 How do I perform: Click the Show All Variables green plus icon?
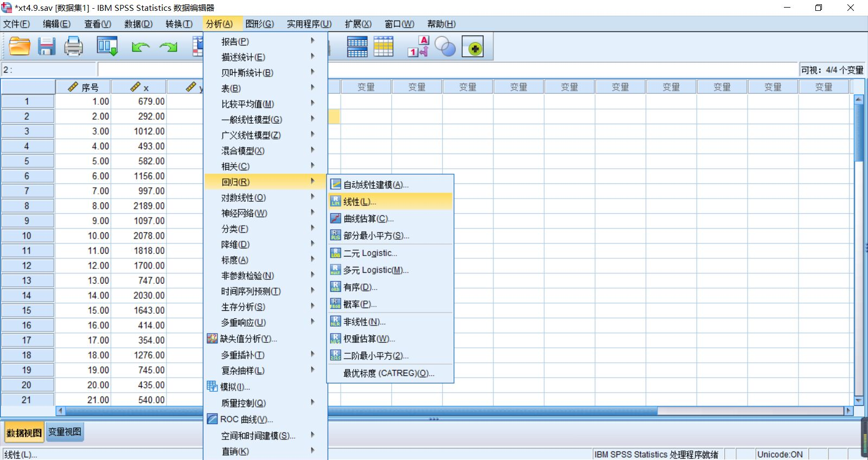pos(473,47)
